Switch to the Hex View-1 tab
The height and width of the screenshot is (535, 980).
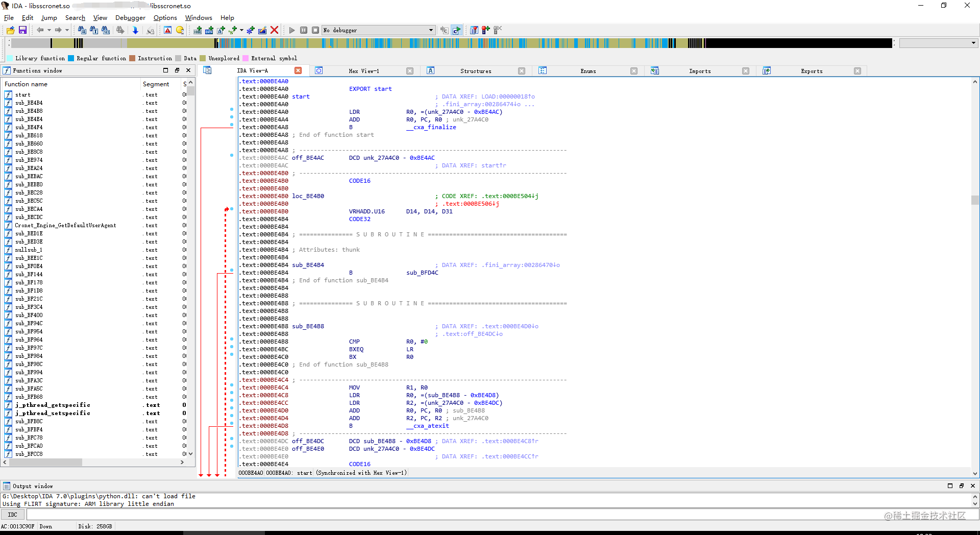[x=363, y=71]
